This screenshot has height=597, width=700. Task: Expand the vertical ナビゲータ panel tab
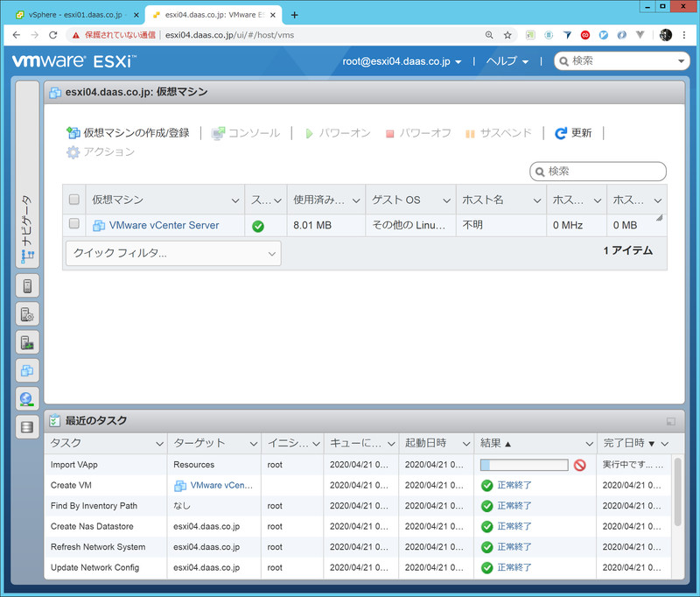click(x=28, y=228)
